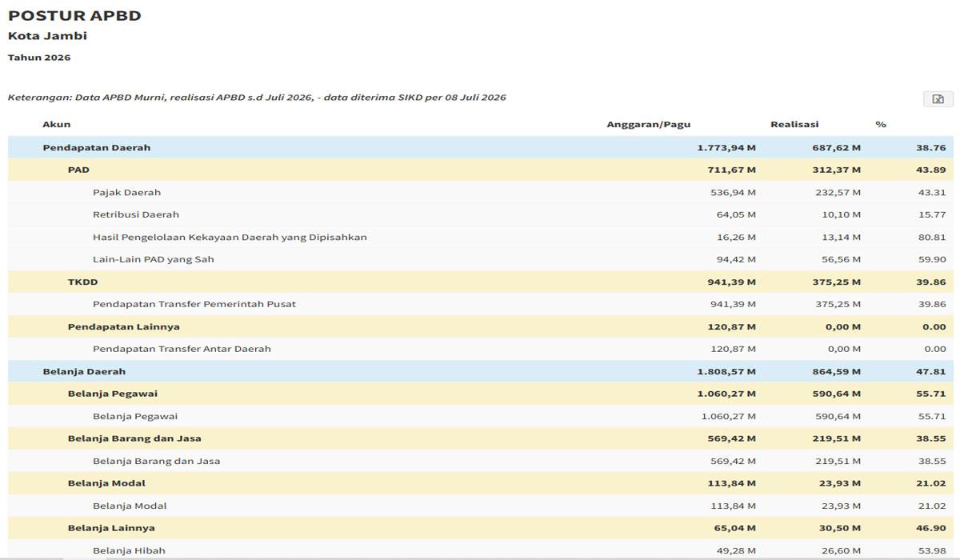The height and width of the screenshot is (560, 960).
Task: Select the Pendapatan Lainnya group row
Action: (481, 326)
